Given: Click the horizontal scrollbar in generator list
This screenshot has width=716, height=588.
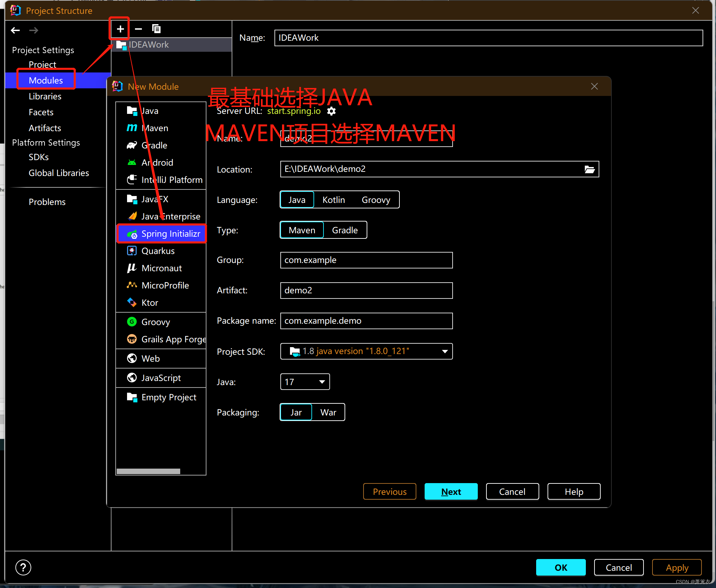Looking at the screenshot, I should click(148, 471).
